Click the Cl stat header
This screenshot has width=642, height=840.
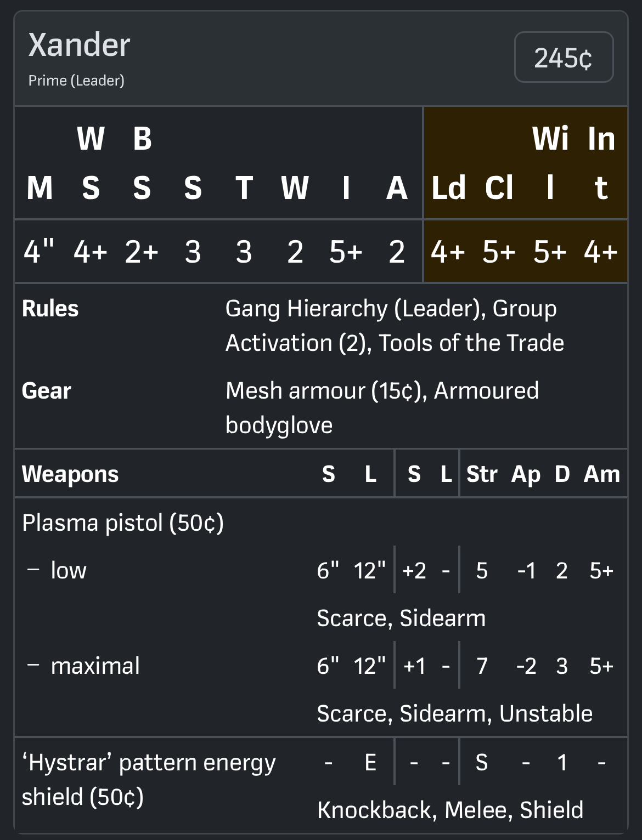click(499, 188)
